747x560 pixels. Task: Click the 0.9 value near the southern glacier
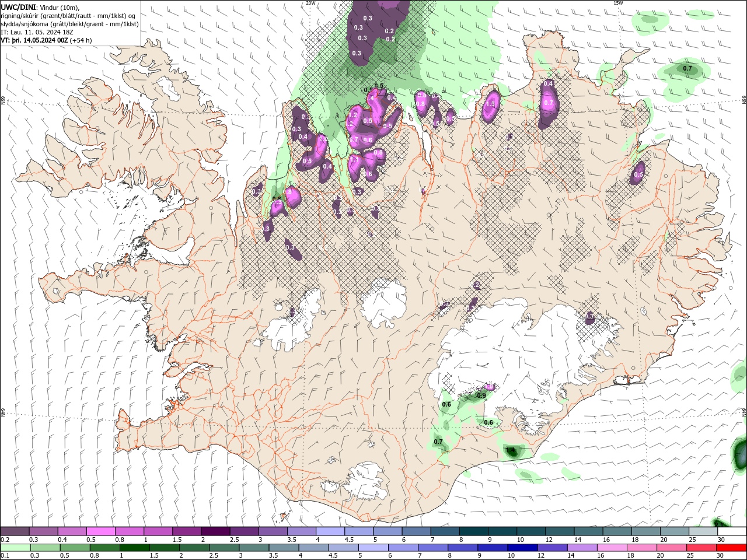pyautogui.click(x=481, y=395)
